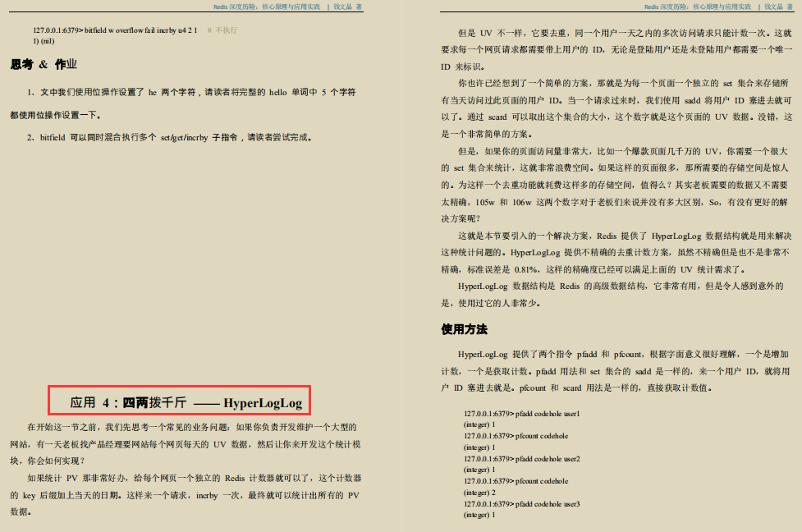
Task: Click line starting "精确，标准误差是 0.81%"
Action: point(594,269)
